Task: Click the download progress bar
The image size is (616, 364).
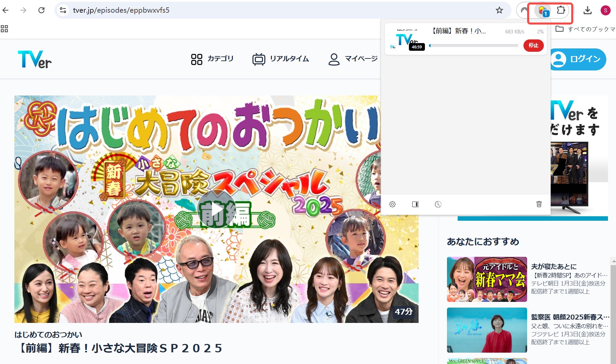Action: pos(474,45)
